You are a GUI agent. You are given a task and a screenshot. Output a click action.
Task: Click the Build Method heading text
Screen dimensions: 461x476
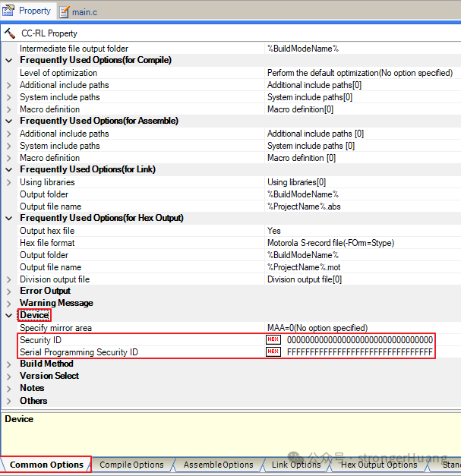click(46, 364)
